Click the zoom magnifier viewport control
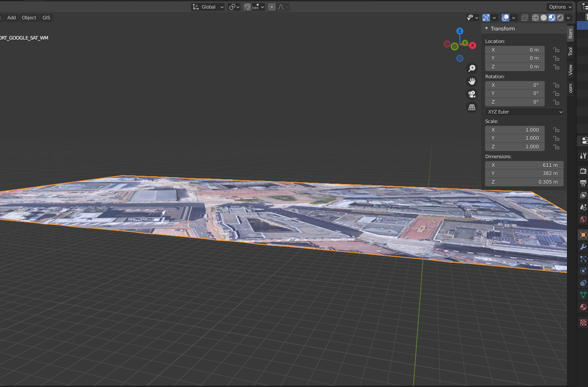This screenshot has height=387, width=588. 472,68
